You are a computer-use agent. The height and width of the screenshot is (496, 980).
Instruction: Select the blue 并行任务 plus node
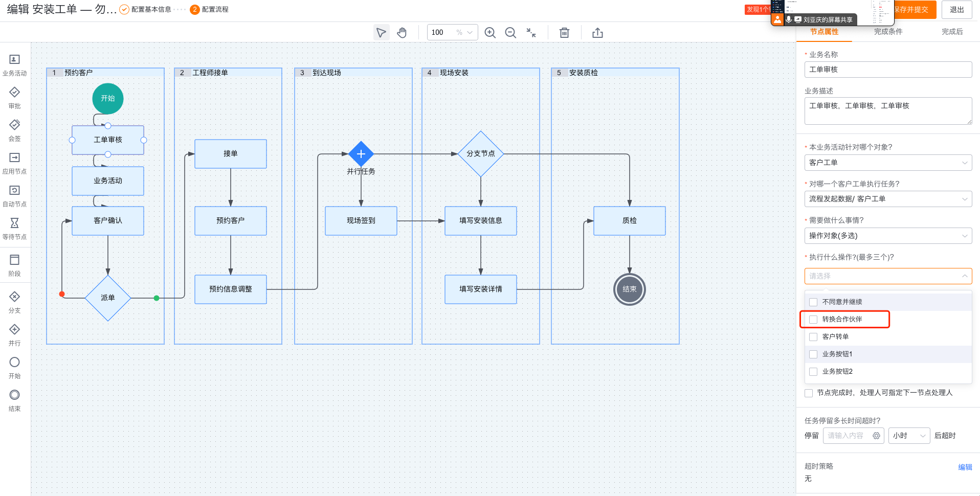(361, 154)
